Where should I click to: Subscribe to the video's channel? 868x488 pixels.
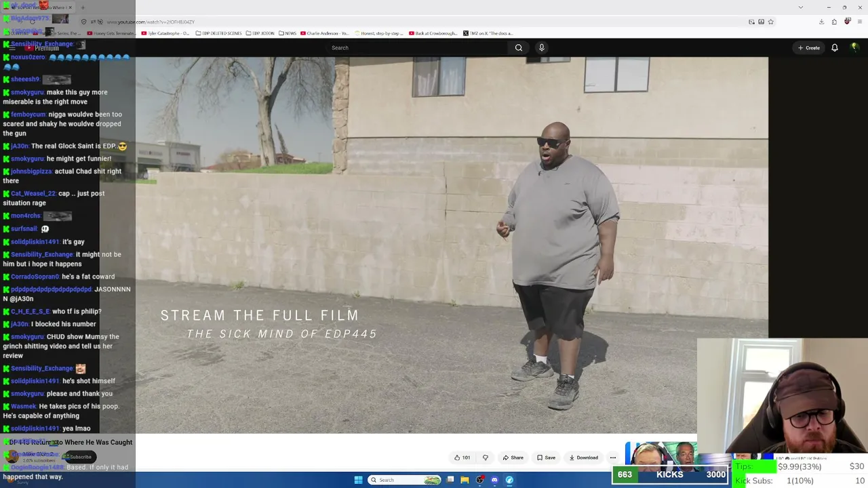(x=81, y=457)
